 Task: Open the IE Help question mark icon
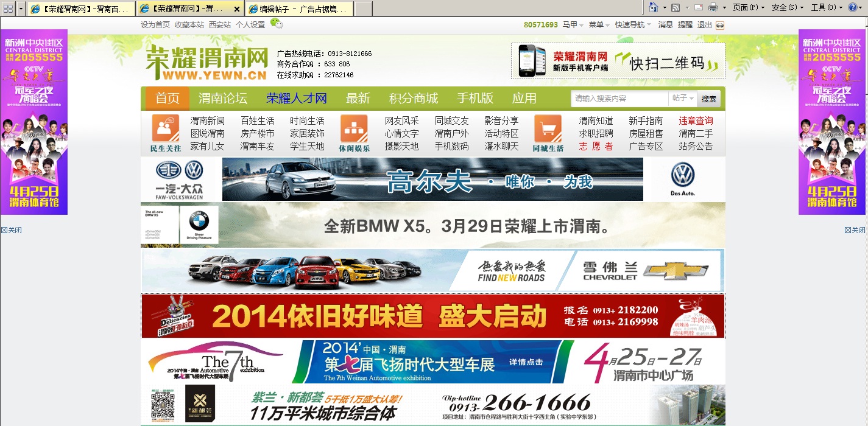(x=852, y=7)
